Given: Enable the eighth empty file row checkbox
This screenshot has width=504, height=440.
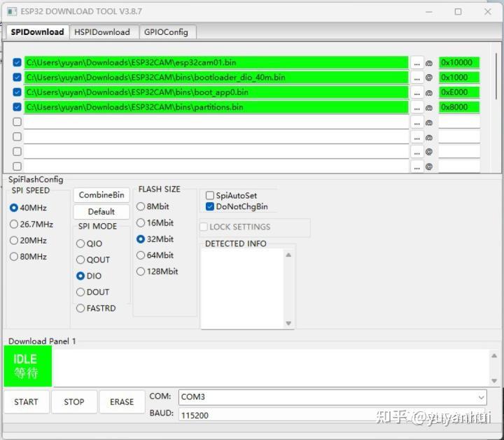Looking at the screenshot, I should click(x=17, y=166).
